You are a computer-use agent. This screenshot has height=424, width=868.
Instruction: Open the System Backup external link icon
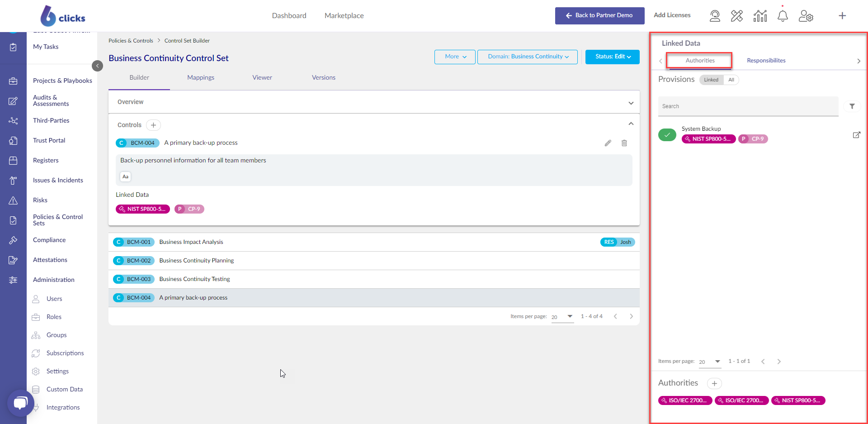[856, 135]
